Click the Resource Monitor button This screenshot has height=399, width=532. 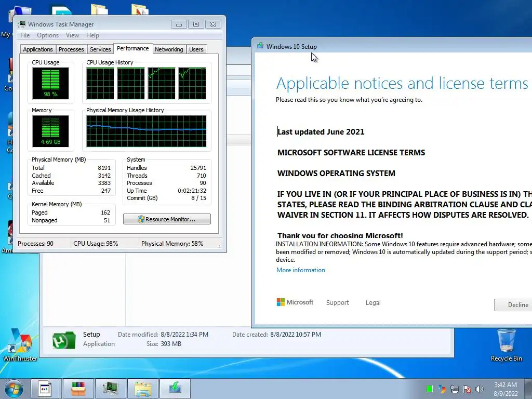click(167, 219)
